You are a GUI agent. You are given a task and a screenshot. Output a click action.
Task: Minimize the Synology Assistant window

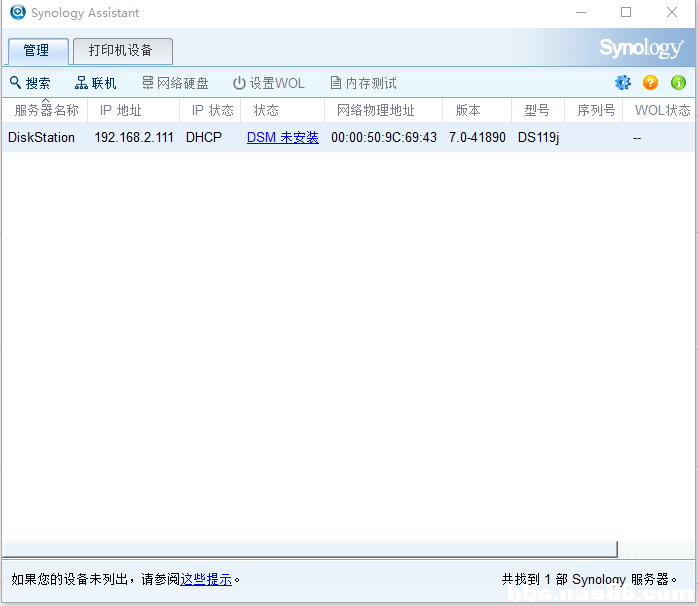click(x=581, y=12)
